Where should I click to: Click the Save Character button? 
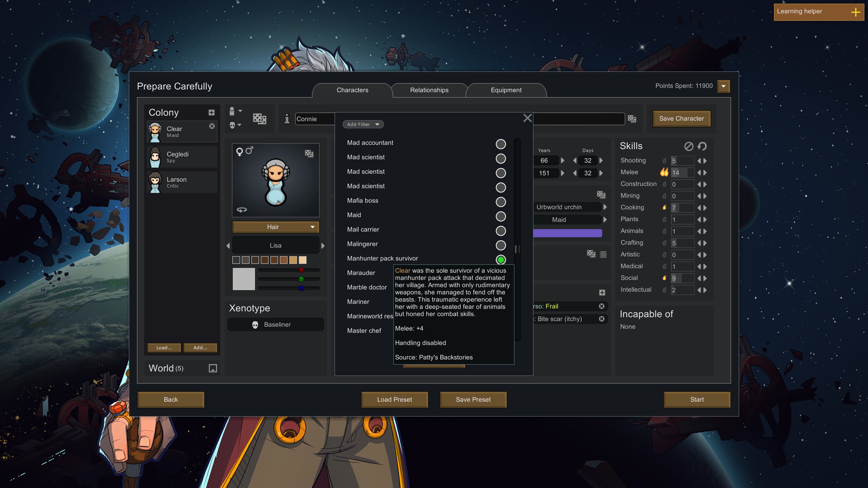click(681, 119)
